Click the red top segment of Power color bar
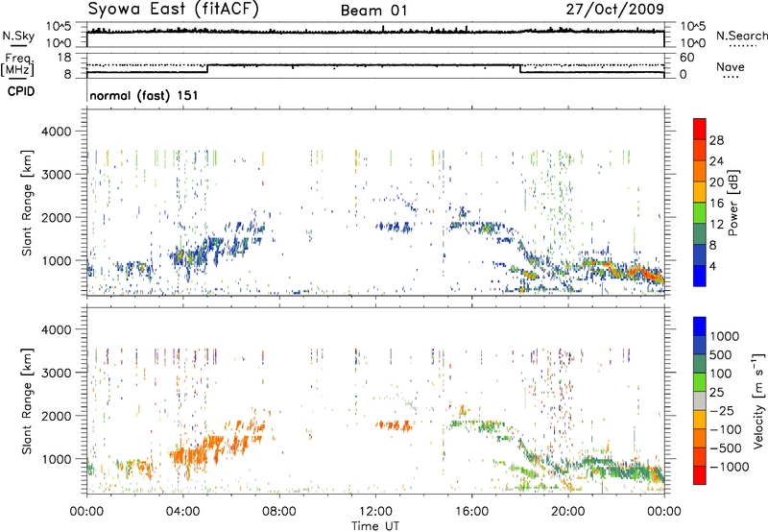 click(x=700, y=129)
